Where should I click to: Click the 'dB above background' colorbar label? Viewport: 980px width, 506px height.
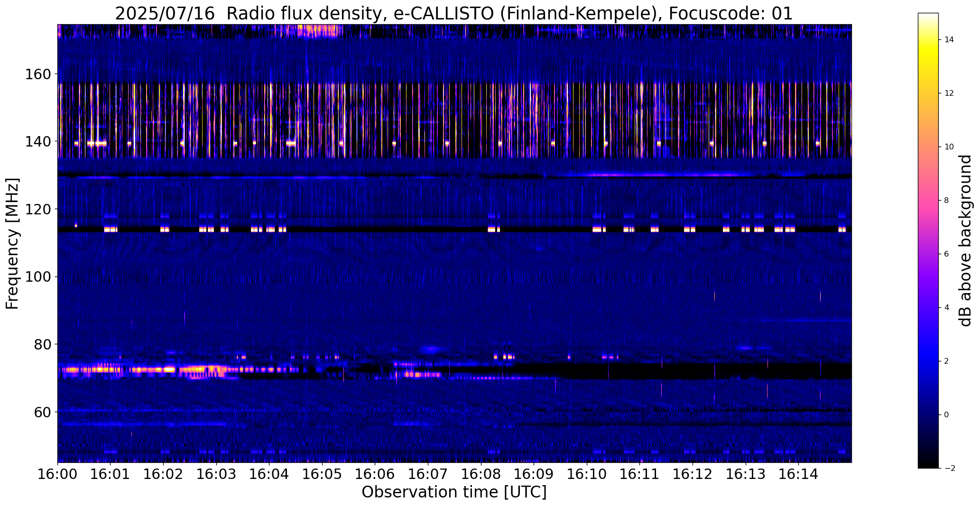966,240
